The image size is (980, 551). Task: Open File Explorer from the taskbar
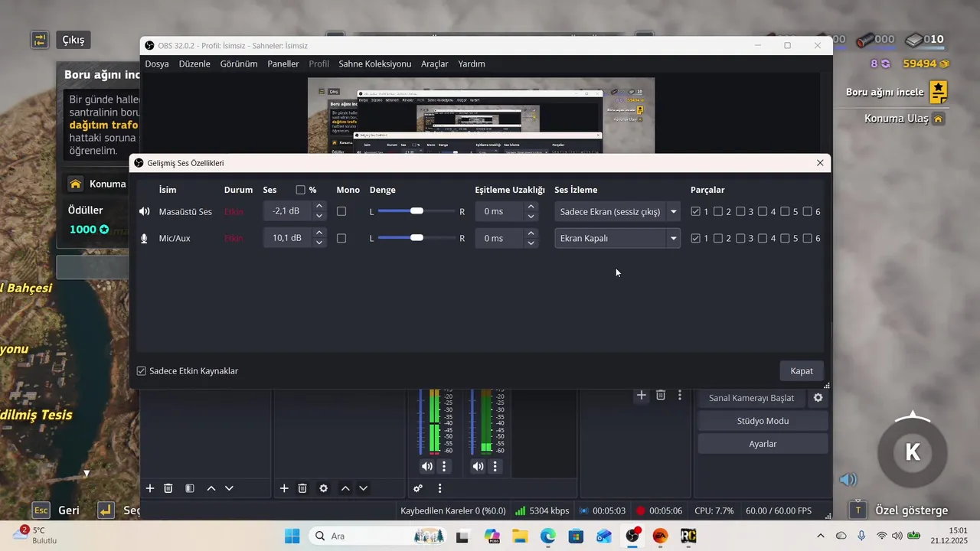[x=520, y=536]
